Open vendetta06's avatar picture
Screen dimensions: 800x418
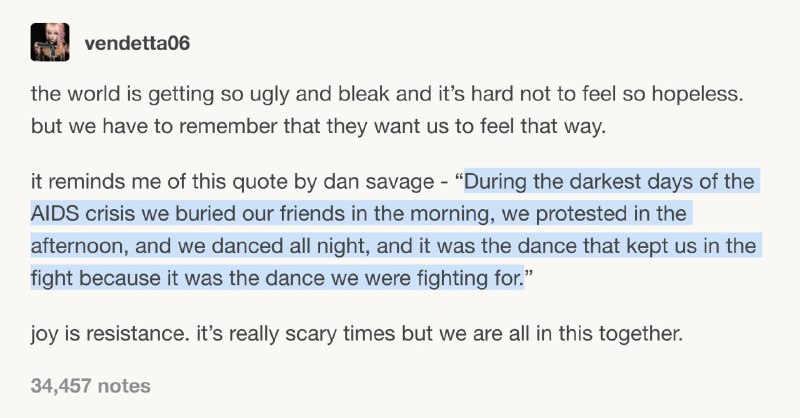[50, 42]
